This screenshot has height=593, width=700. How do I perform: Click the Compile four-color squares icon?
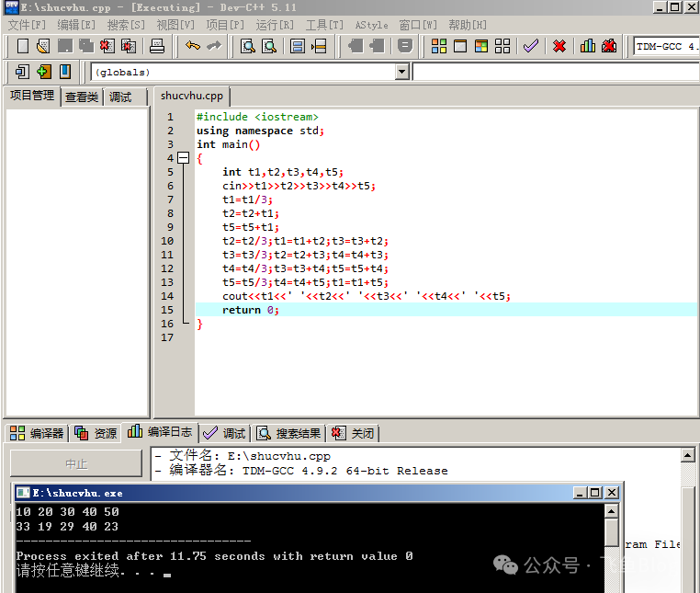click(439, 46)
